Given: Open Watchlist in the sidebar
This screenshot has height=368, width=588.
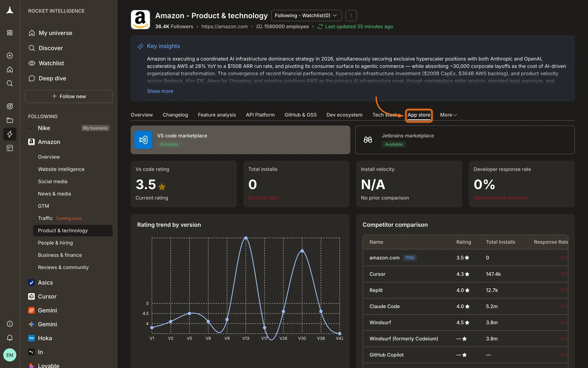Looking at the screenshot, I should (46, 63).
